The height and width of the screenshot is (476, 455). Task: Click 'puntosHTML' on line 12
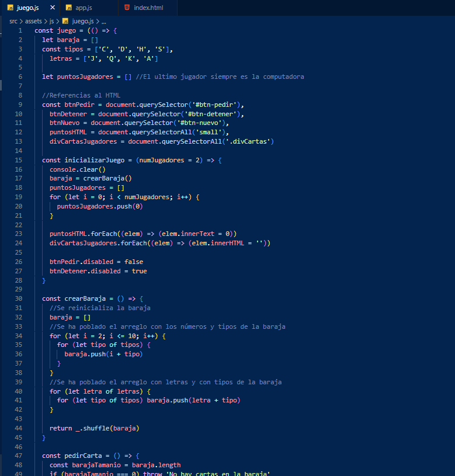tap(68, 133)
